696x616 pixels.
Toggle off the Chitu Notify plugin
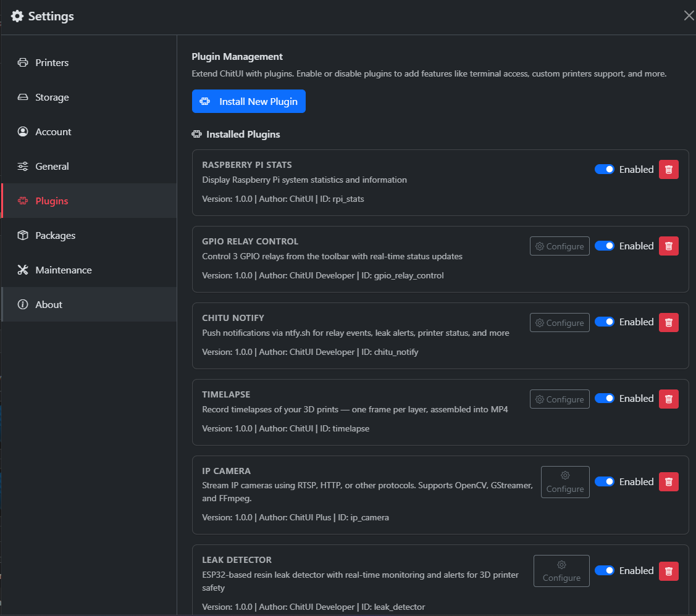(605, 322)
